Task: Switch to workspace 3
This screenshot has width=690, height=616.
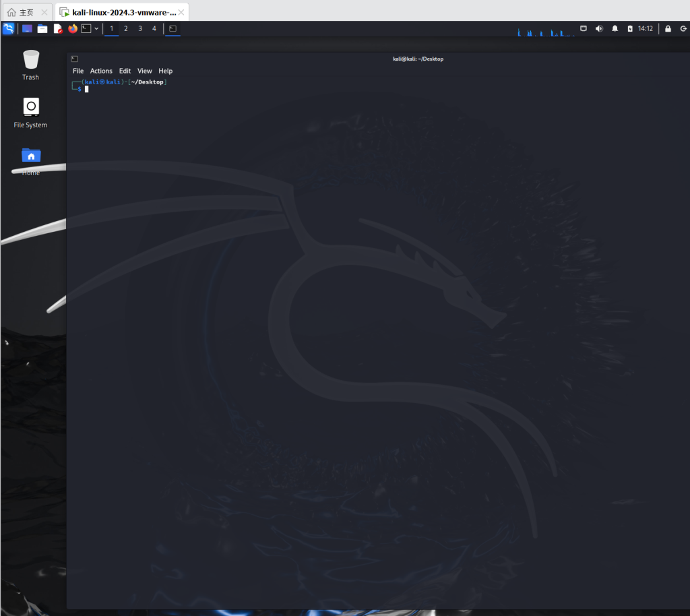Action: [x=140, y=28]
